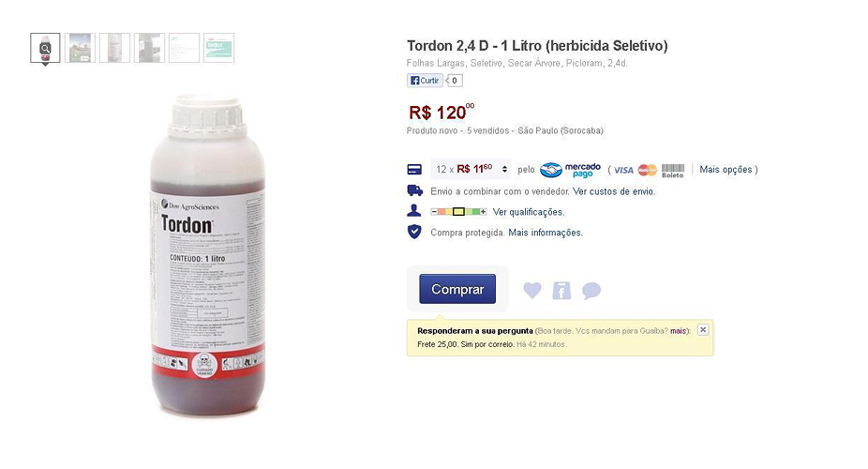The image size is (868, 469).
Task: Click the Facebook Curtir like button
Action: click(x=426, y=81)
